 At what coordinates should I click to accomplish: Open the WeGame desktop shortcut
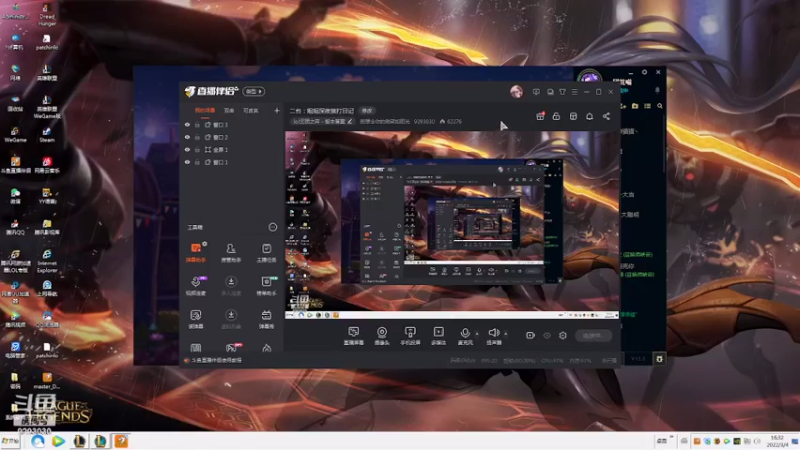[15, 135]
